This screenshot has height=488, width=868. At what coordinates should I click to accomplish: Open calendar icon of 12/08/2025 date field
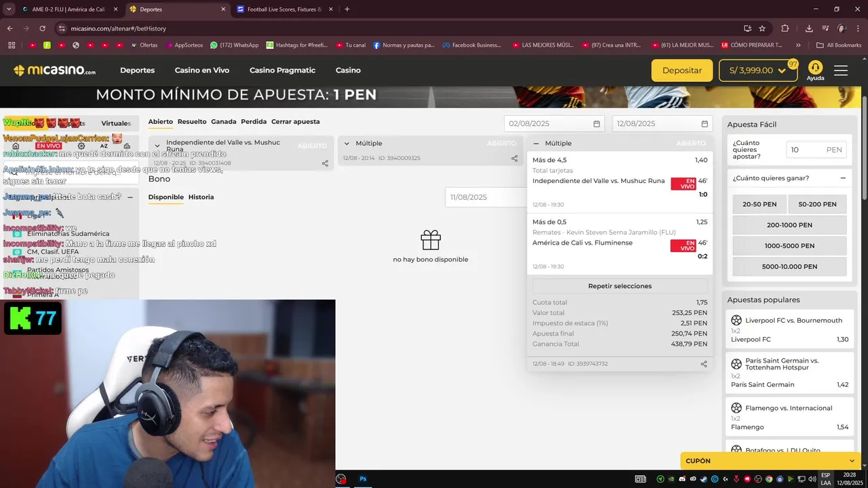click(x=705, y=124)
